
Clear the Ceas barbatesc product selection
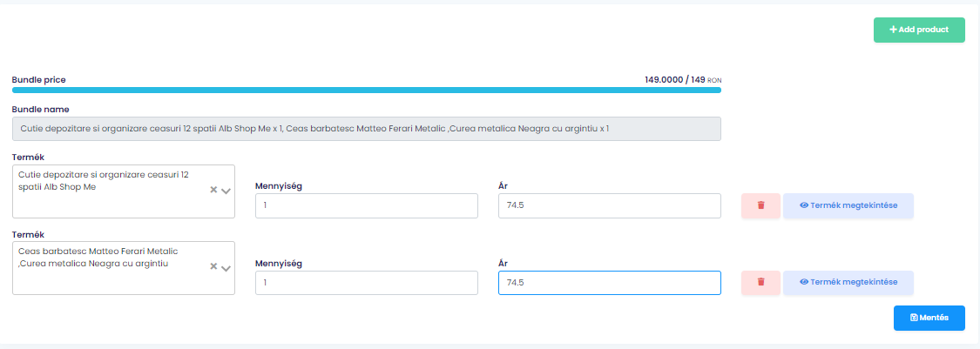pos(213,267)
